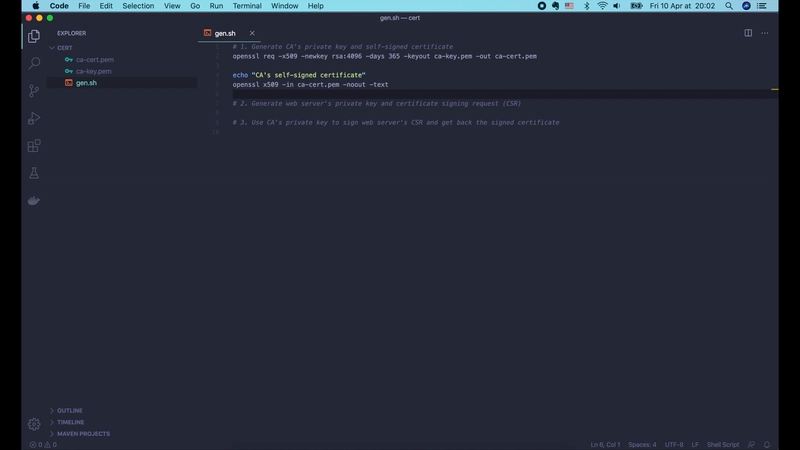Open the editor More Actions ellipsis

tap(765, 33)
